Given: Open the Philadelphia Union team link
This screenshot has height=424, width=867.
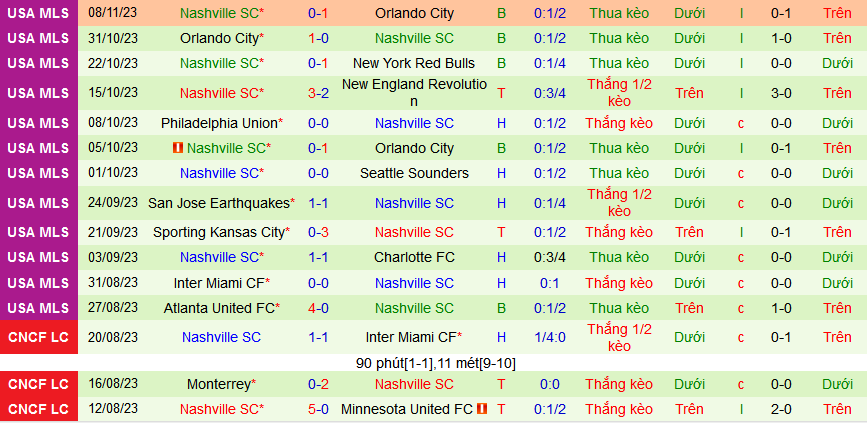Looking at the screenshot, I should [x=220, y=124].
